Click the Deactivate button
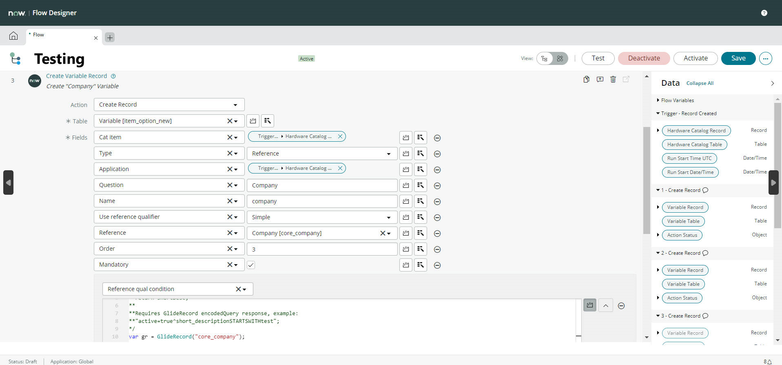Viewport: 782px width, 365px height. (644, 58)
